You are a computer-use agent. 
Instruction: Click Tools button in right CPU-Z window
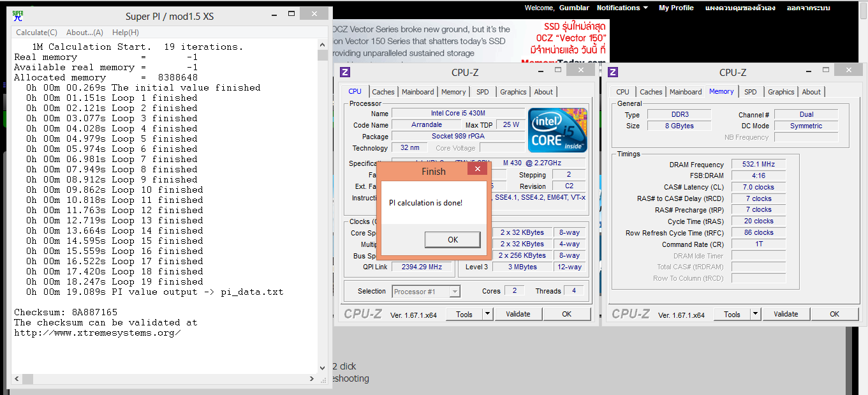732,314
